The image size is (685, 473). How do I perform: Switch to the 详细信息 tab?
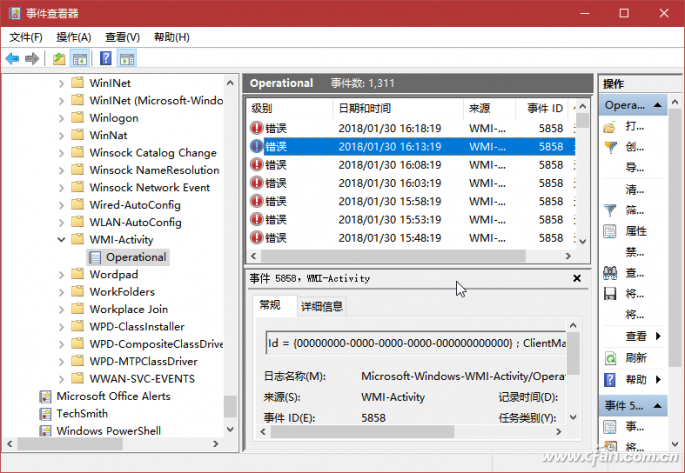322,306
